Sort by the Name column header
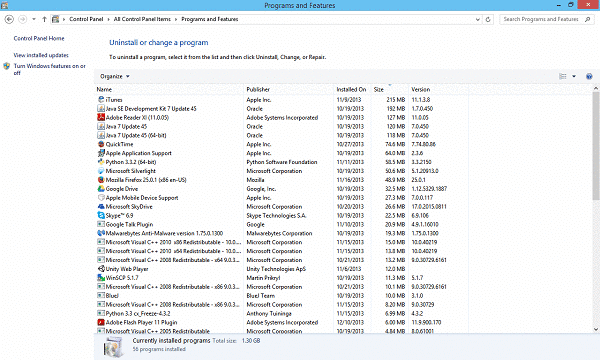The height and width of the screenshot is (360, 600). pos(169,89)
